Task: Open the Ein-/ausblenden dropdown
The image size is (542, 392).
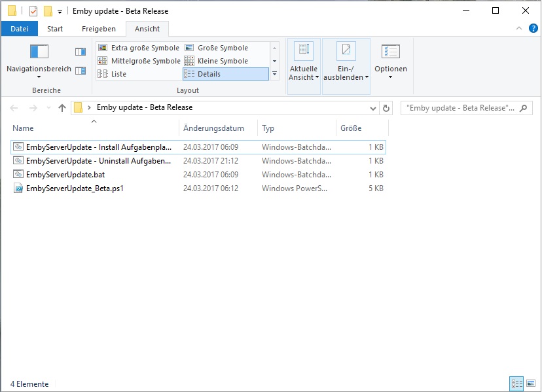Action: 346,66
